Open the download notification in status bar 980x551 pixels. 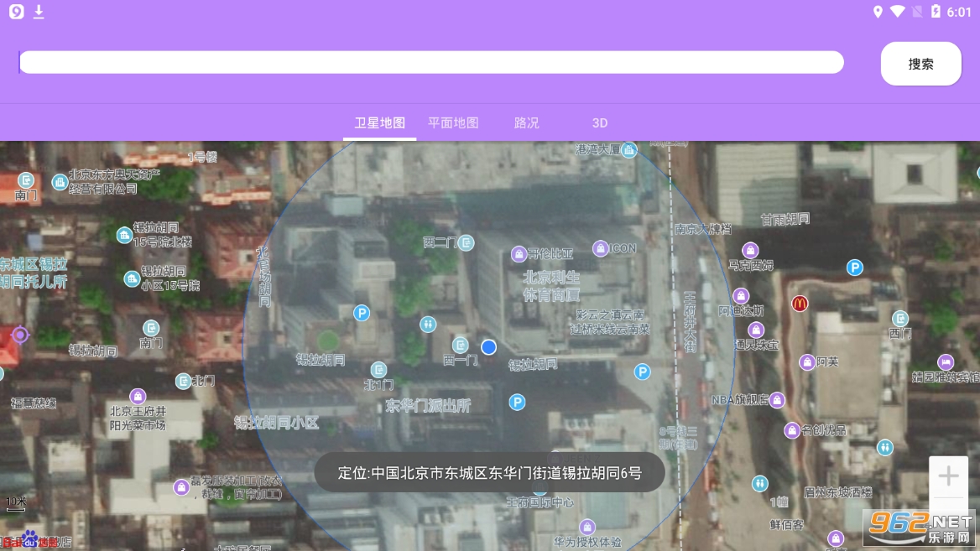39,12
